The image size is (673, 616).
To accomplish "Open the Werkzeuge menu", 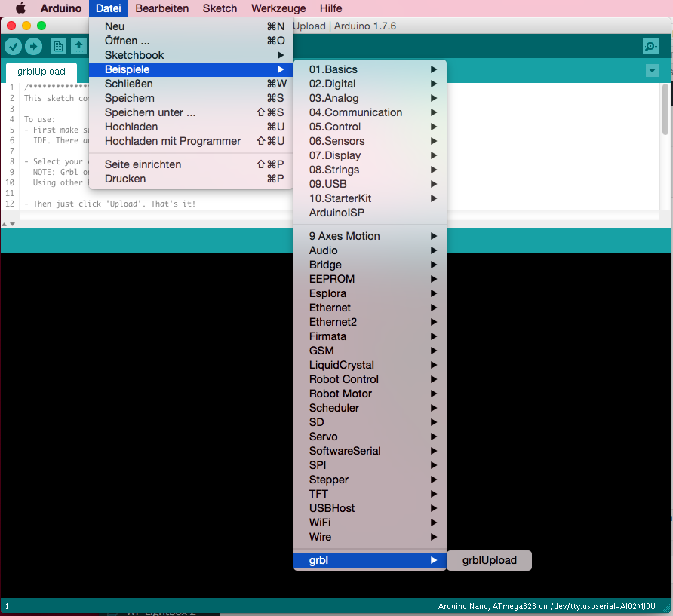I will 278,8.
